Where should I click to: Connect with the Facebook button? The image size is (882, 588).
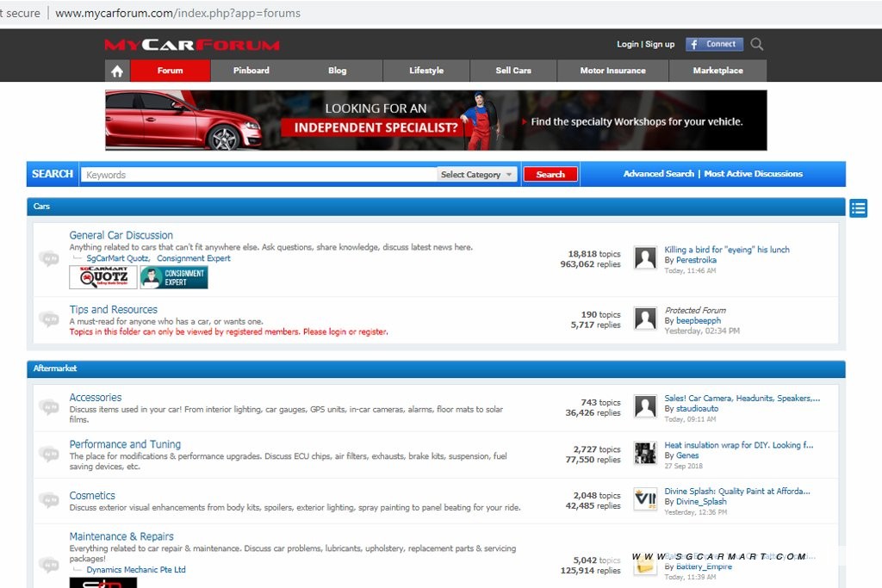pyautogui.click(x=714, y=44)
